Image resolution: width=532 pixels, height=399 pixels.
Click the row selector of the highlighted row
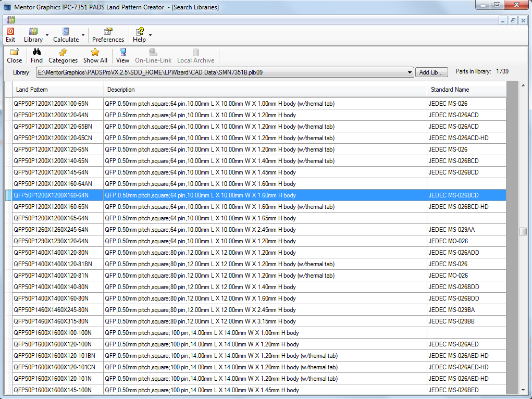coord(8,195)
